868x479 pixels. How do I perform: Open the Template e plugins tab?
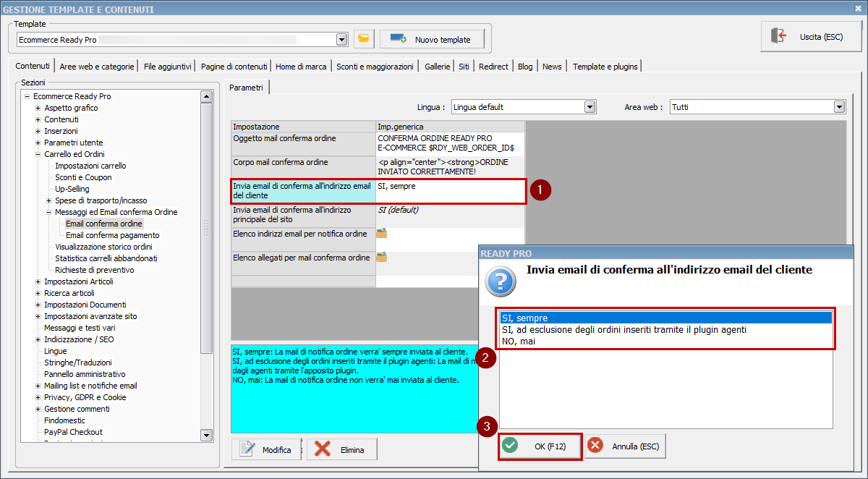tap(605, 66)
